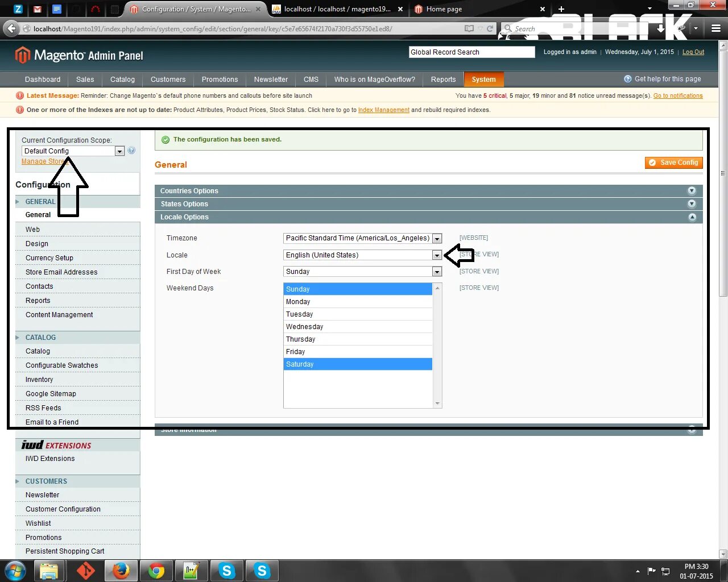Open the Timezone dropdown
Screen dimensions: 728x582
(362, 238)
